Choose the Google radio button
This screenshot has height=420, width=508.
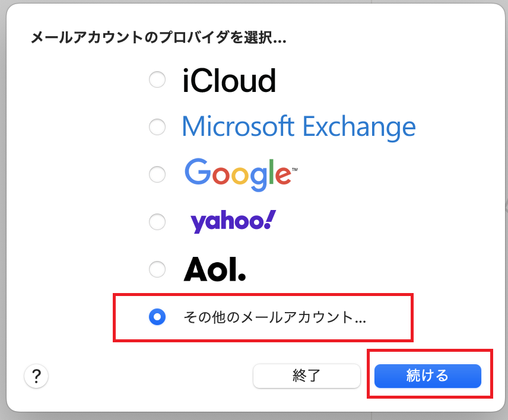coord(157,174)
